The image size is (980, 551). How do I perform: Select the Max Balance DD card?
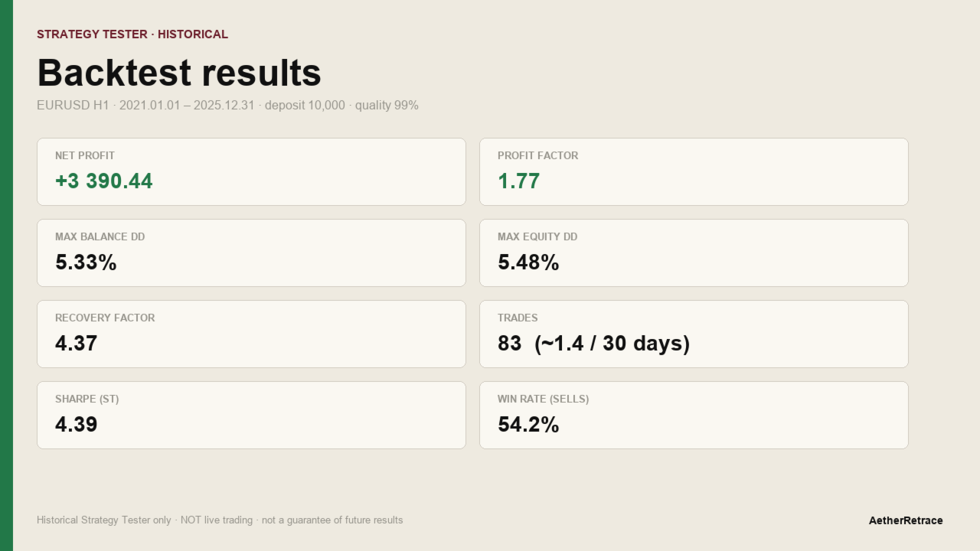251,253
